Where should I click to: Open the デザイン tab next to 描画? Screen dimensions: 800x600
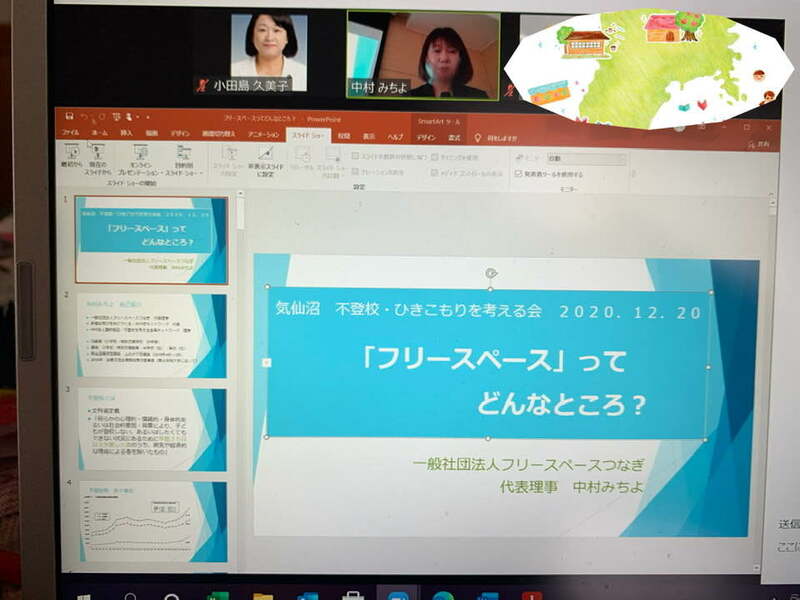point(180,133)
